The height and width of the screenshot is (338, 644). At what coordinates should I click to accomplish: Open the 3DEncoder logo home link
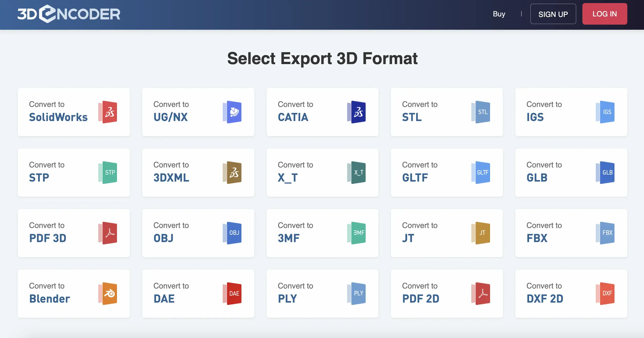point(69,14)
